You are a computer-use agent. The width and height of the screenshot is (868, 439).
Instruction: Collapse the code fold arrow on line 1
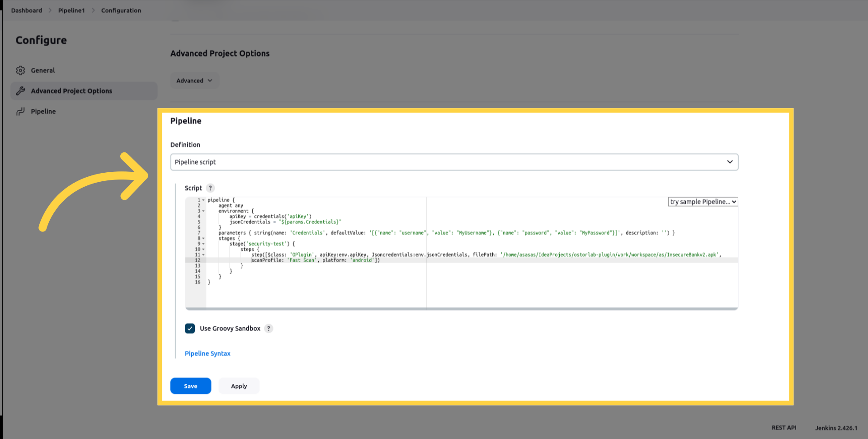pos(203,200)
